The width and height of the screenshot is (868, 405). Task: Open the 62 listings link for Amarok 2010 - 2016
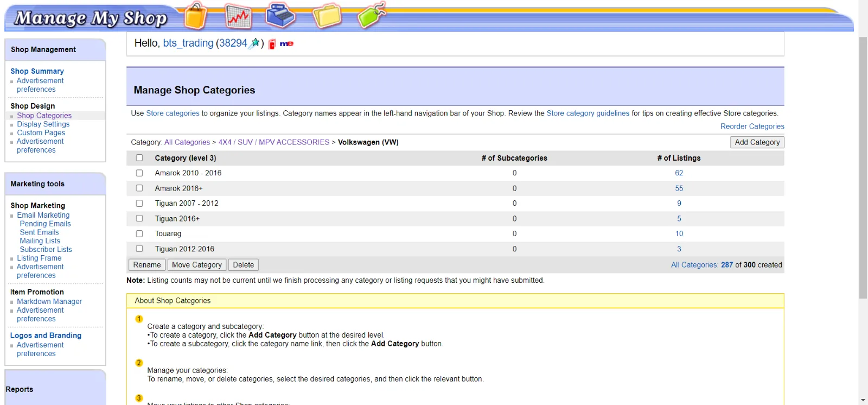(x=679, y=173)
